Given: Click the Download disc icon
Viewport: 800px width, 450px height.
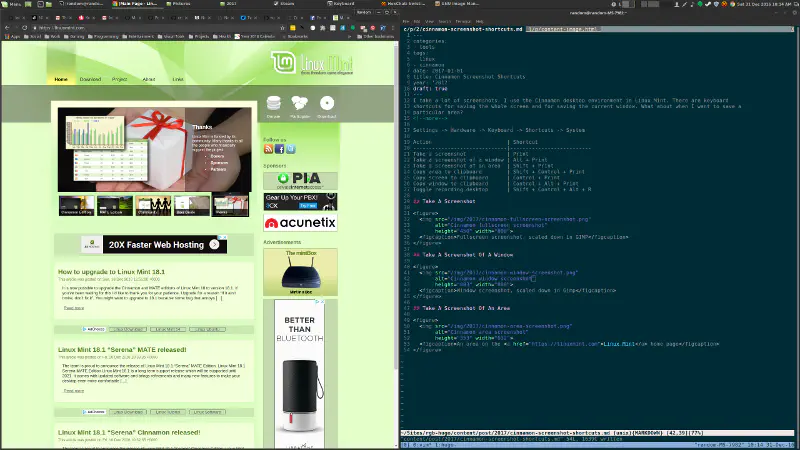Looking at the screenshot, I should coord(326,103).
